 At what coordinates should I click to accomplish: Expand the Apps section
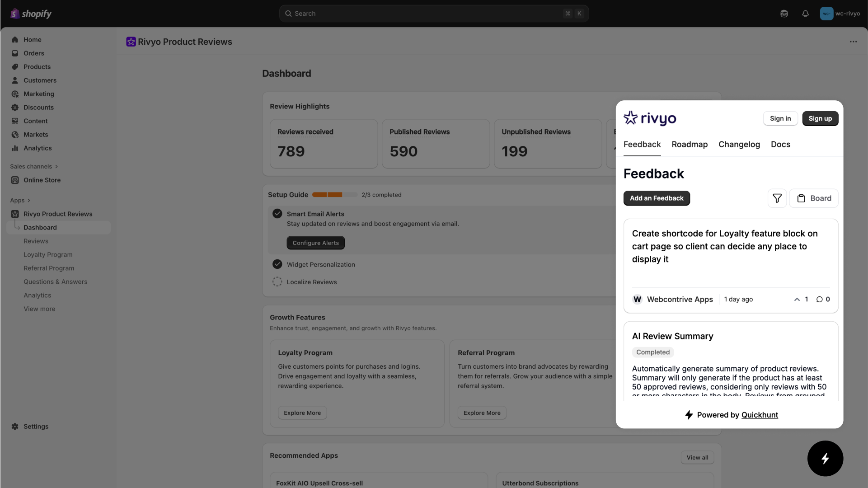(20, 200)
